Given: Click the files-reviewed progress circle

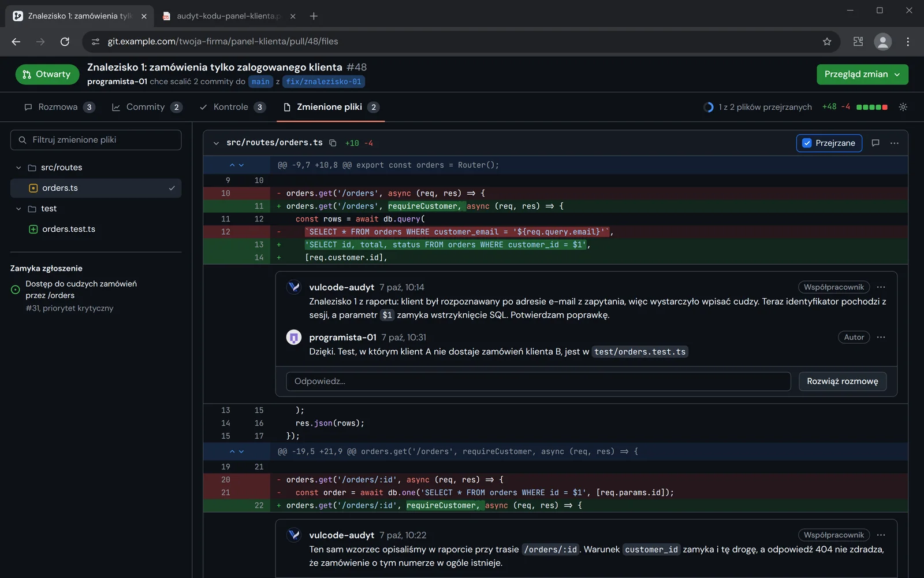Looking at the screenshot, I should [x=709, y=107].
